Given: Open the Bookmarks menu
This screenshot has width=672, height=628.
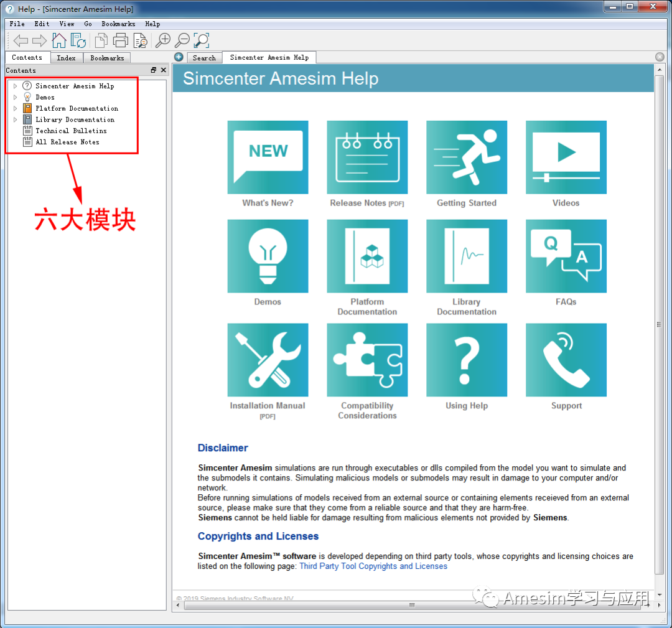Looking at the screenshot, I should [x=118, y=24].
